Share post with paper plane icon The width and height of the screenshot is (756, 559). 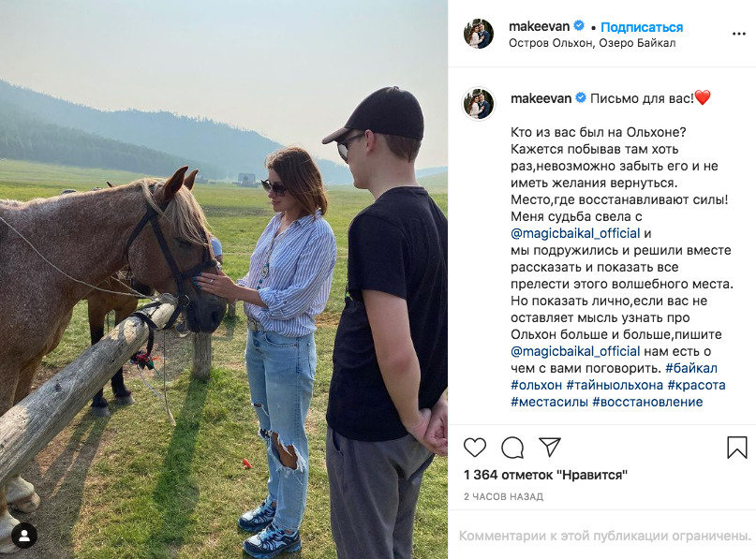tap(550, 448)
